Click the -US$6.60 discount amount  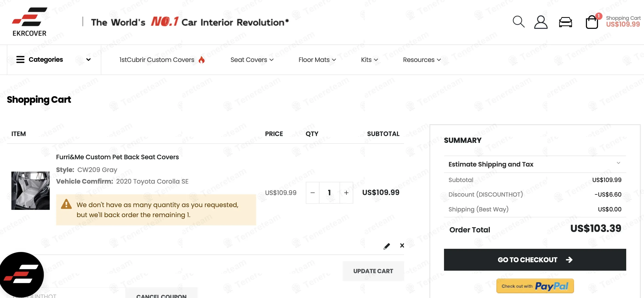(608, 194)
